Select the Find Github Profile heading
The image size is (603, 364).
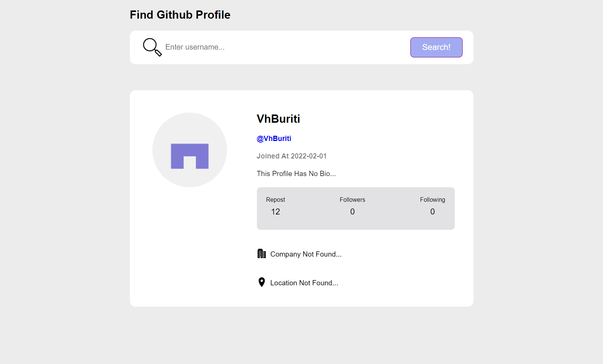180,15
